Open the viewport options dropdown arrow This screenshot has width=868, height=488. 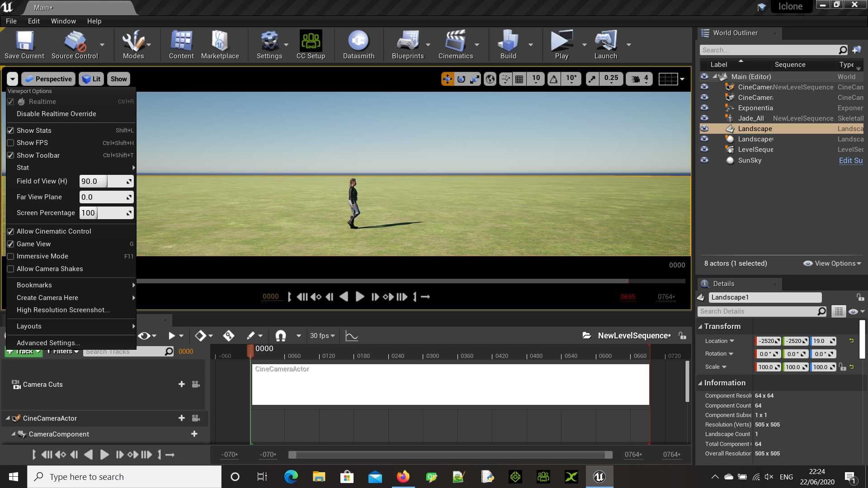coord(12,79)
